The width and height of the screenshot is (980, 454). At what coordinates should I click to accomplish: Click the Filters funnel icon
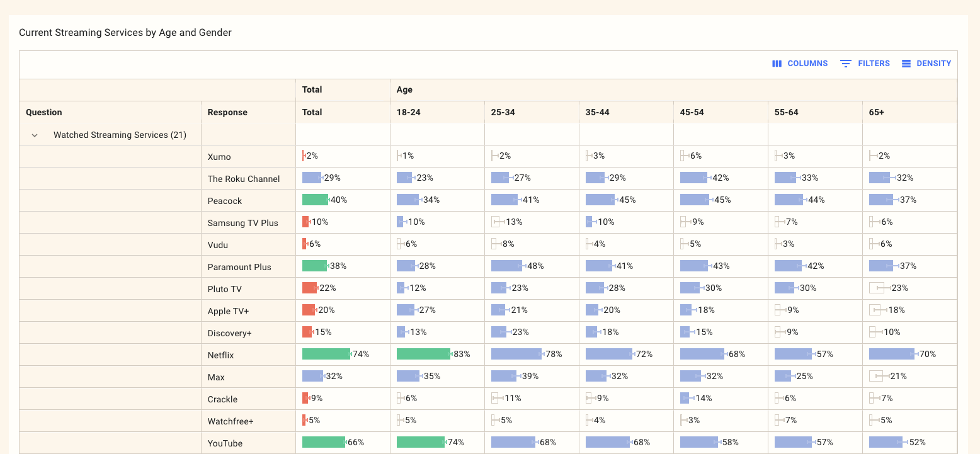click(846, 64)
